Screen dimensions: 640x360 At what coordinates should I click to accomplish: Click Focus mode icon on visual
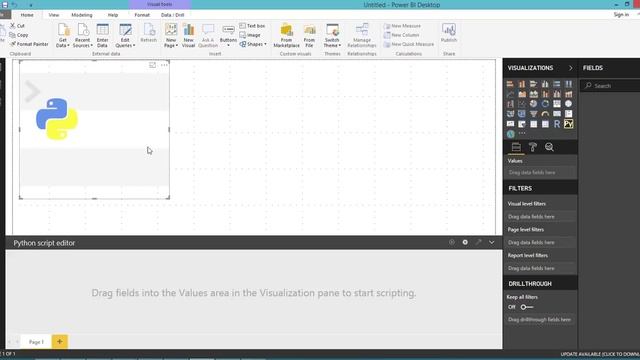pos(152,65)
